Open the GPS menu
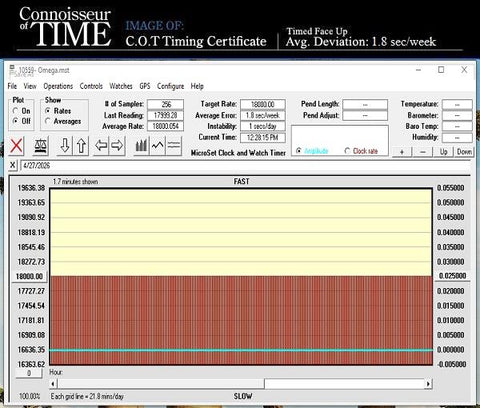Image resolution: width=480 pixels, height=408 pixels. [145, 86]
